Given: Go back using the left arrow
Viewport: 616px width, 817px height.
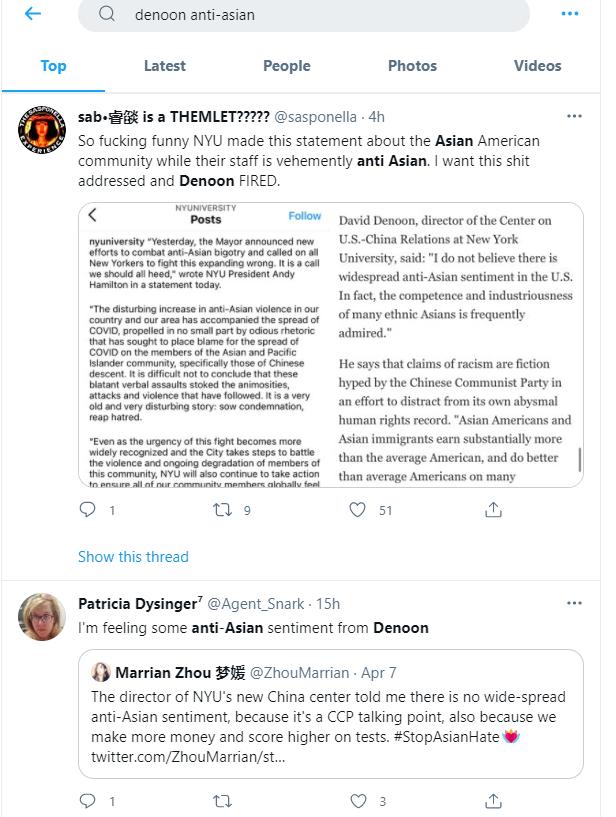Looking at the screenshot, I should click(33, 14).
